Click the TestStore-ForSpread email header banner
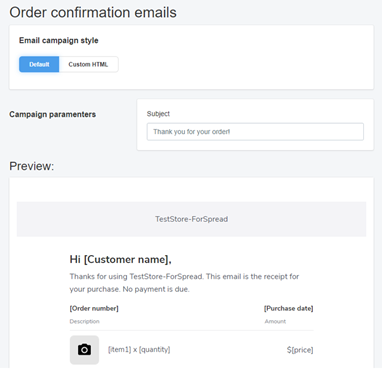The height and width of the screenshot is (369, 382). (x=191, y=219)
